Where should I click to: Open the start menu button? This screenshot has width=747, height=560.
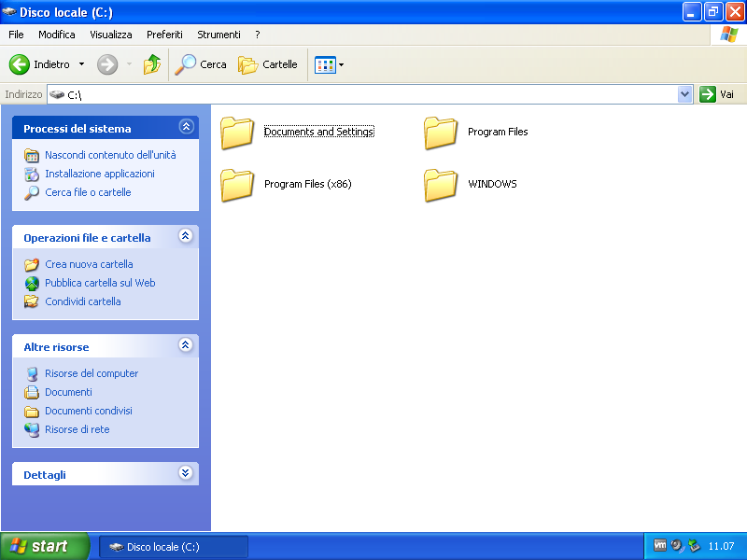pos(44,546)
